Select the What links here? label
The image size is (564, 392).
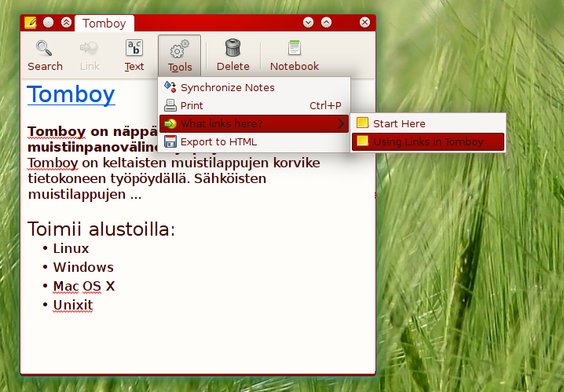coord(222,123)
